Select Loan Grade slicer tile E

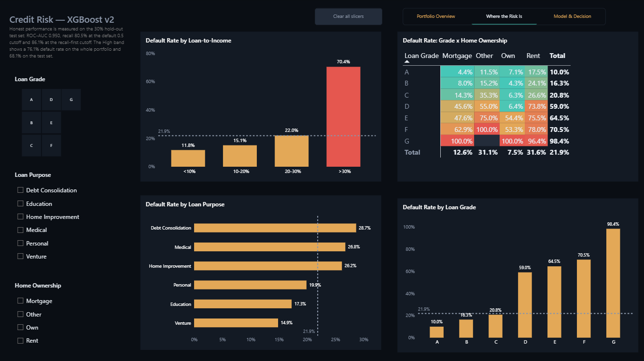tap(51, 123)
